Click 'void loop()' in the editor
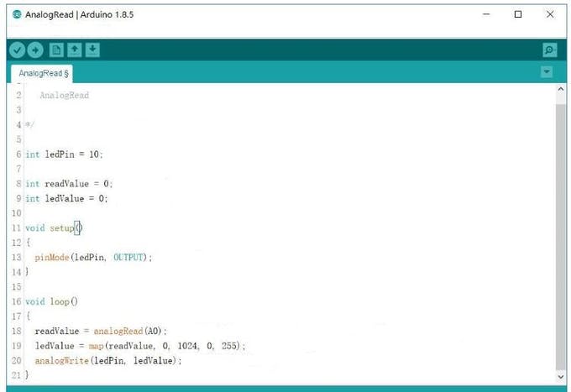The width and height of the screenshot is (571, 392). point(51,301)
